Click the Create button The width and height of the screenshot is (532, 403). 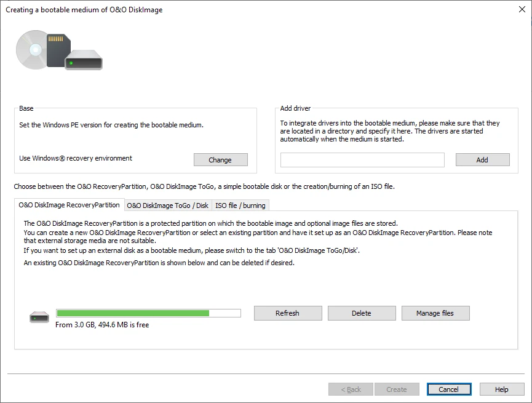(397, 389)
